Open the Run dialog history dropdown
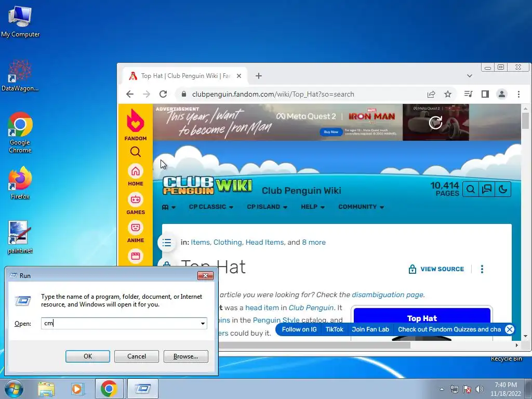 click(203, 323)
